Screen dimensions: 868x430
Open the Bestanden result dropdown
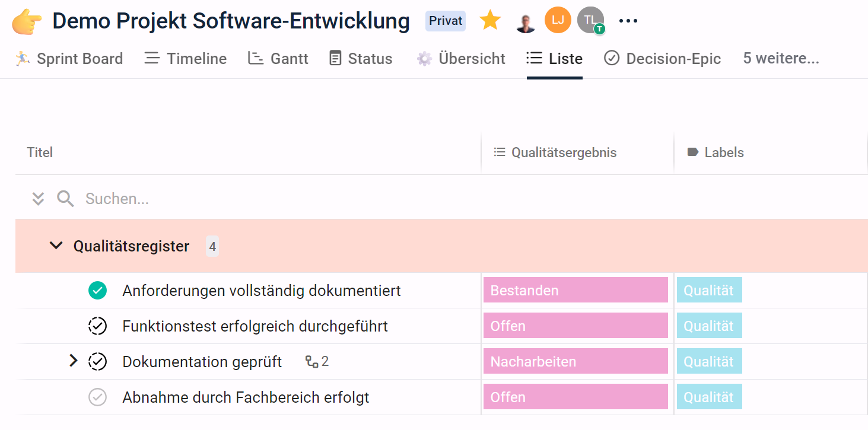point(576,291)
